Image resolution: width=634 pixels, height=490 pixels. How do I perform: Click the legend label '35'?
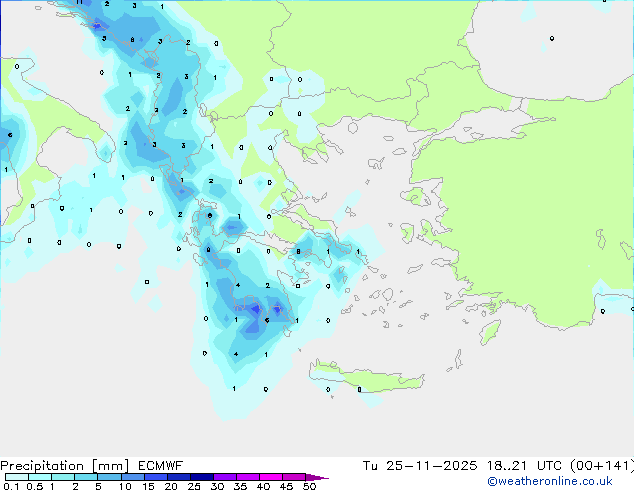[x=241, y=486]
